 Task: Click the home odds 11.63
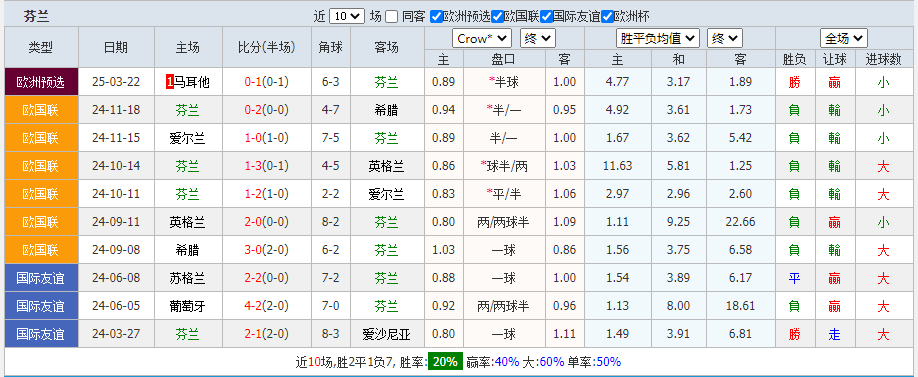pos(618,166)
